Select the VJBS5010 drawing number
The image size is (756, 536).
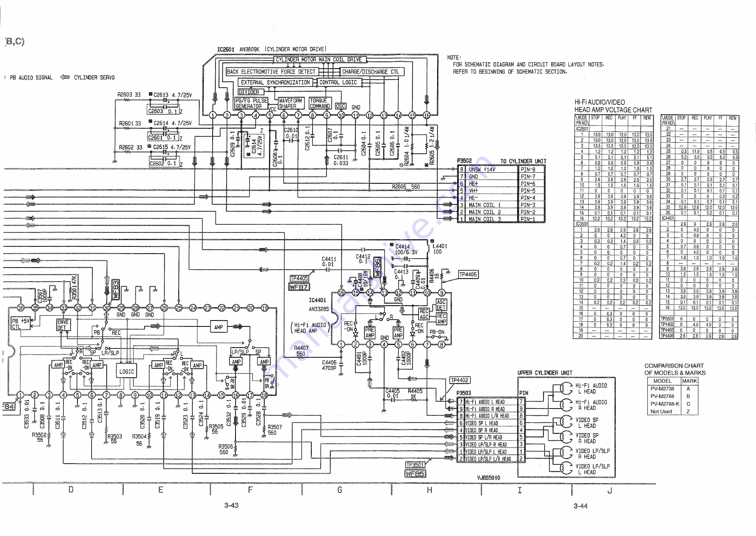coord(488,478)
